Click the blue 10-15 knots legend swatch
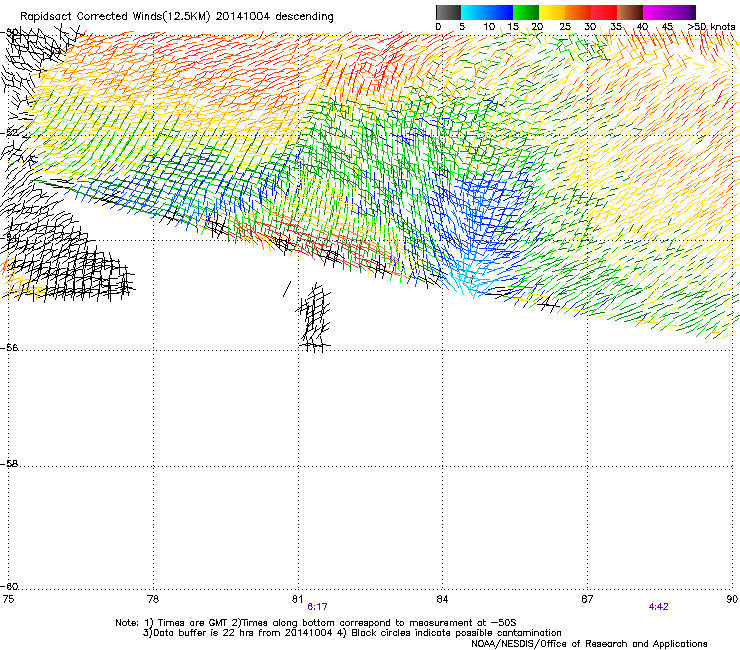This screenshot has width=740, height=650. (x=500, y=12)
